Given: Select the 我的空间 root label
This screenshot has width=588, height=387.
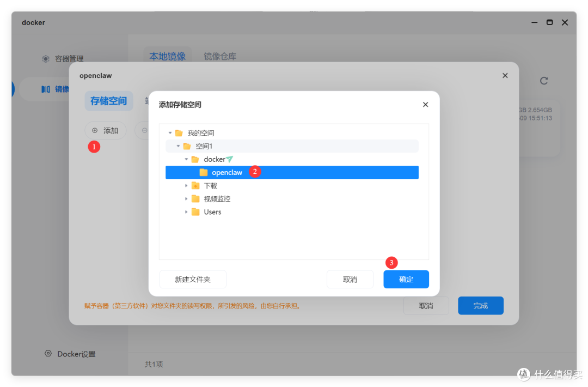Looking at the screenshot, I should [x=201, y=133].
